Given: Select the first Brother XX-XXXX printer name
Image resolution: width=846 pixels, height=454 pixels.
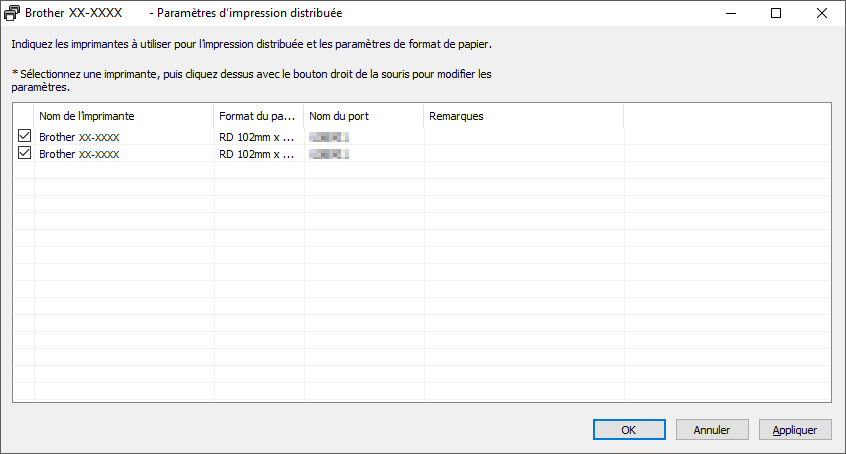Looking at the screenshot, I should pyautogui.click(x=79, y=137).
